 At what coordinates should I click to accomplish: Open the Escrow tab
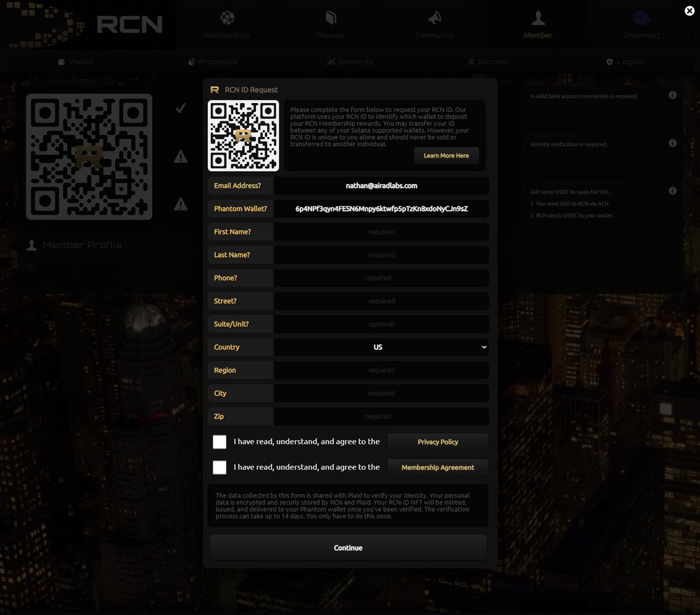[x=488, y=61]
